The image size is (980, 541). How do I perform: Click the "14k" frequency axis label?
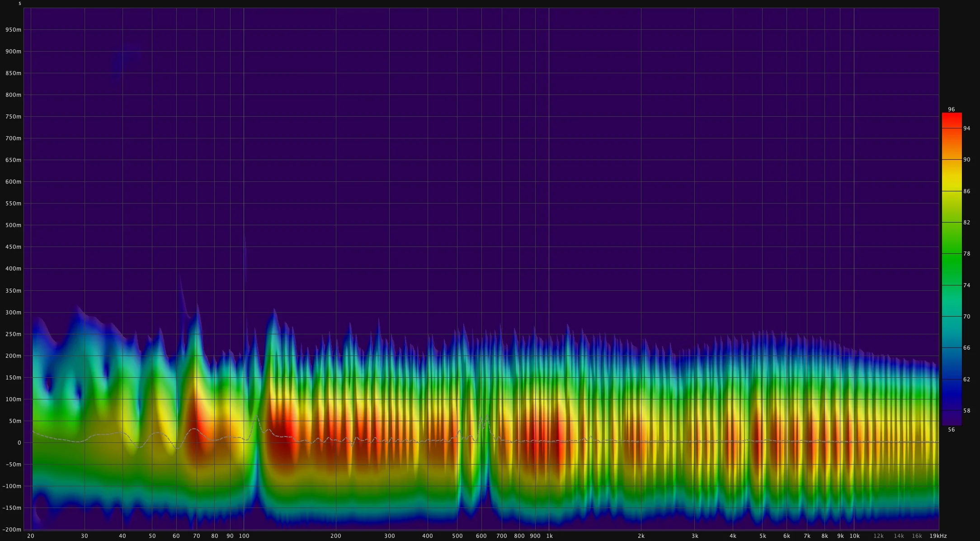point(899,536)
